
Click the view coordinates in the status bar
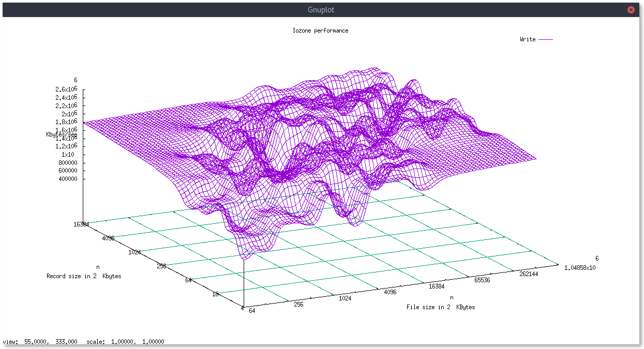39,342
